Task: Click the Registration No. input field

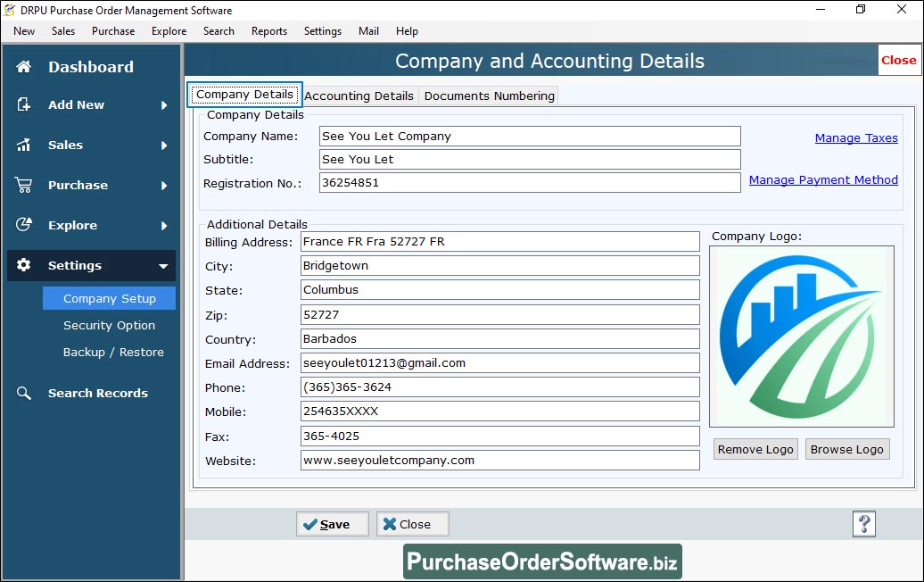Action: [530, 183]
